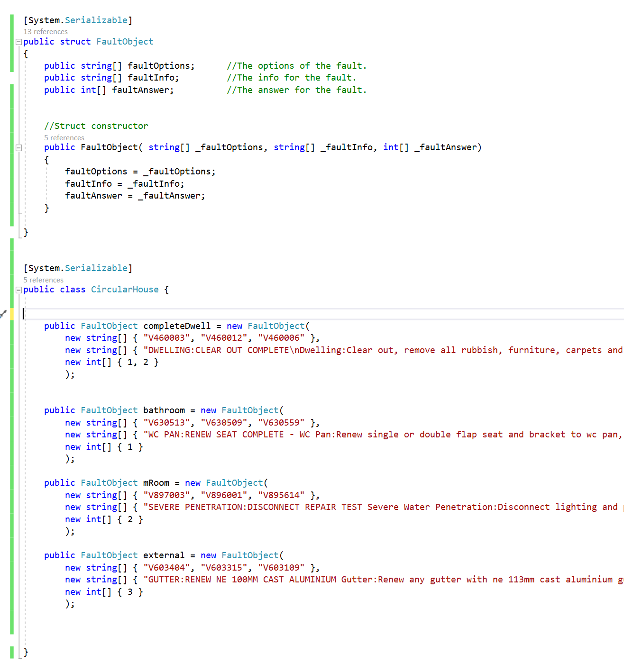Collapse the CircularHouse class outlining box
The height and width of the screenshot is (672, 624).
coord(18,290)
